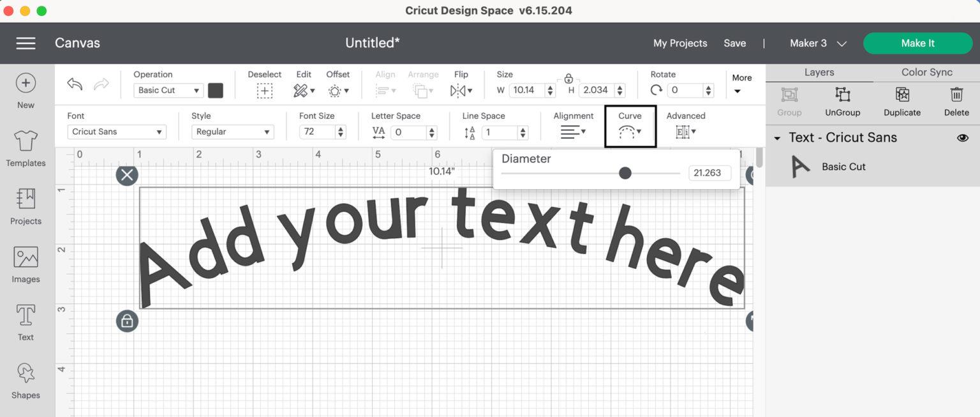Click the Undo arrow
The height and width of the screenshot is (417, 980).
click(73, 84)
